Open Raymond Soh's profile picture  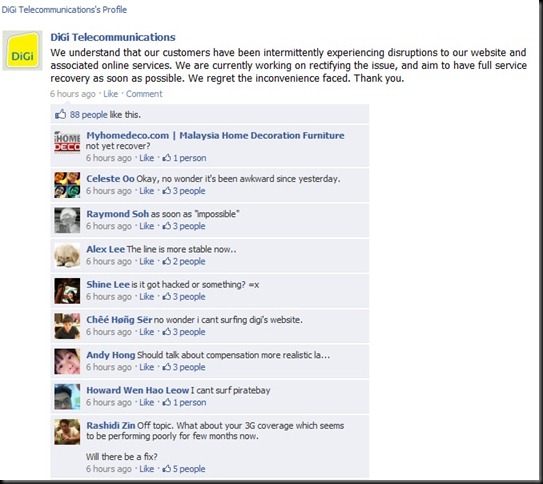[67, 220]
